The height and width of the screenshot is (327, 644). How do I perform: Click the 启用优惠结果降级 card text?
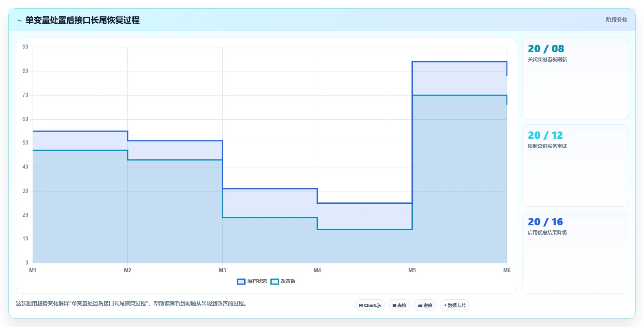(x=547, y=233)
